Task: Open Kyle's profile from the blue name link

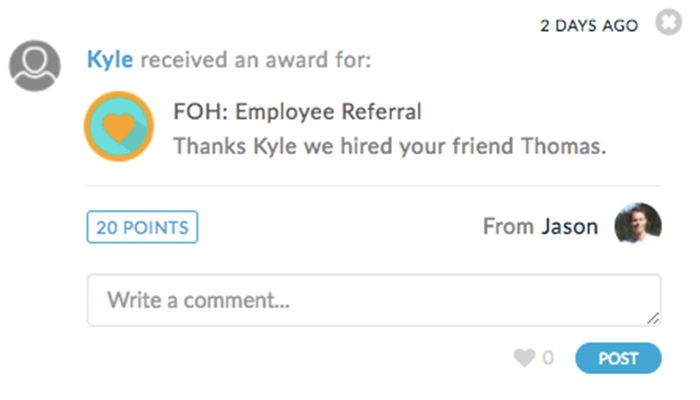Action: click(111, 60)
